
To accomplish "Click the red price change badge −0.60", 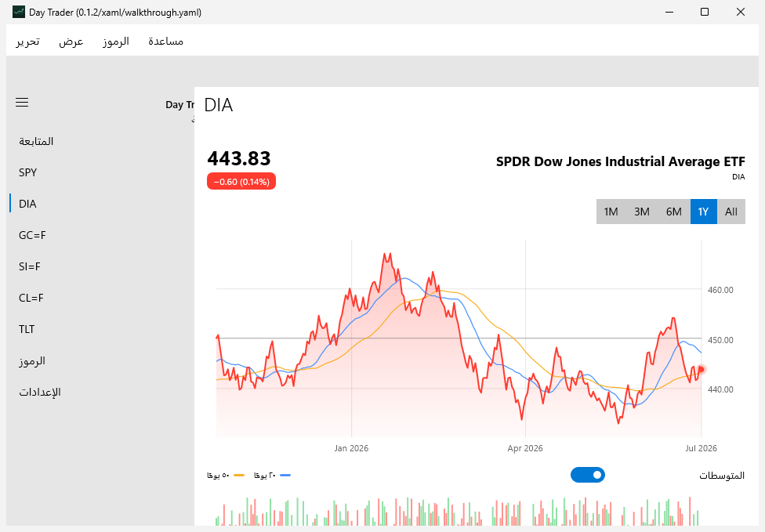I will pos(241,182).
